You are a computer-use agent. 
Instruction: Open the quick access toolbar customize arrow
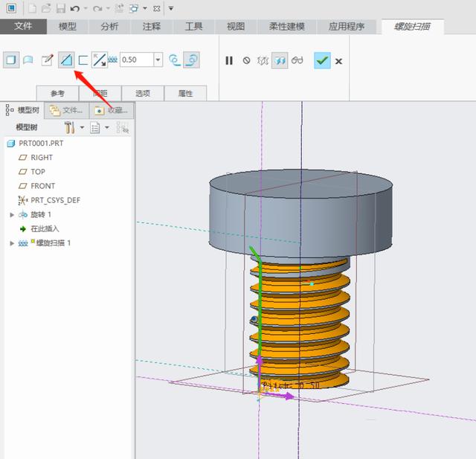tap(171, 8)
